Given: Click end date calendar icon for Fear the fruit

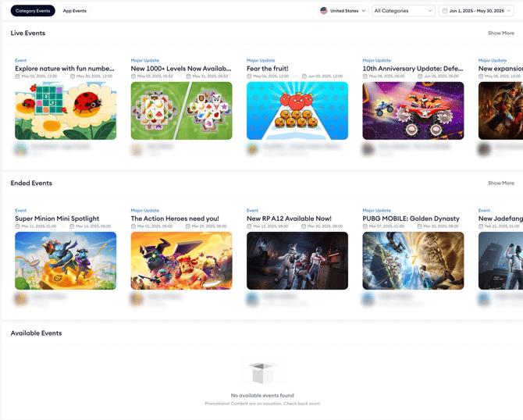Looking at the screenshot, I should point(304,77).
